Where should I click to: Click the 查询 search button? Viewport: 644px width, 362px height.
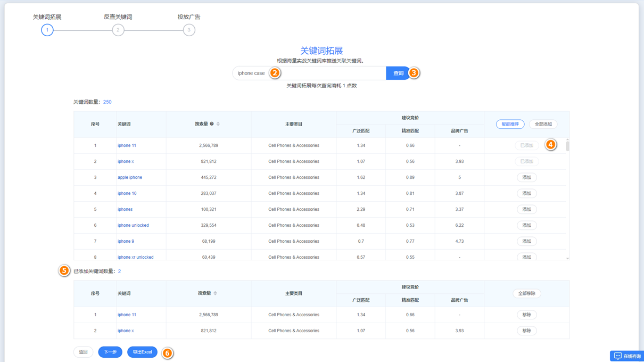[398, 73]
